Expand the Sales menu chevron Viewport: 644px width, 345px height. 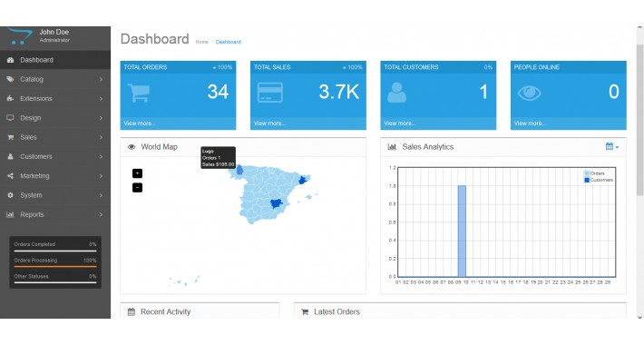(101, 137)
